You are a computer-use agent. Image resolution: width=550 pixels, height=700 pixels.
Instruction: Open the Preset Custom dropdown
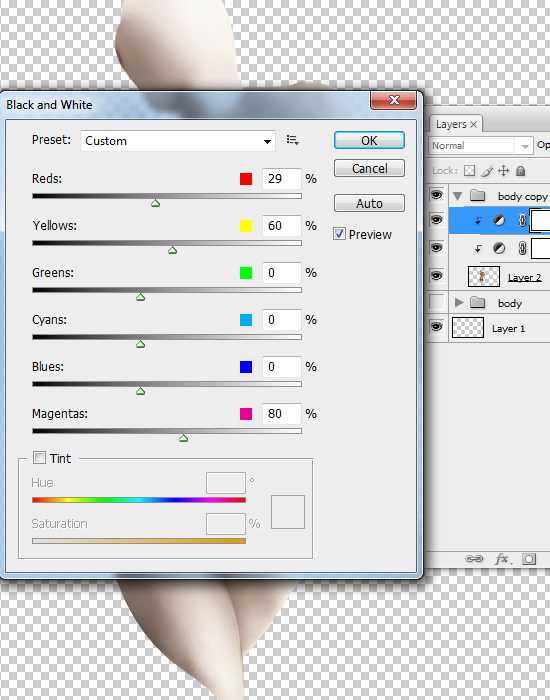pos(178,141)
